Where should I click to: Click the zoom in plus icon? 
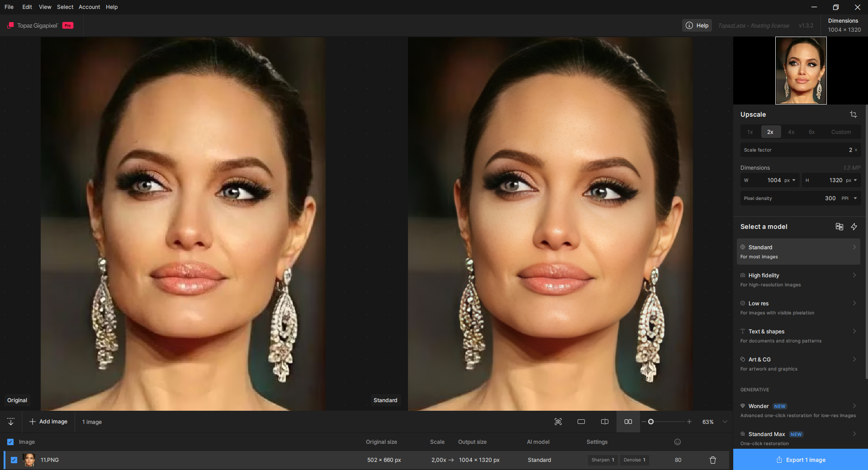tap(689, 422)
